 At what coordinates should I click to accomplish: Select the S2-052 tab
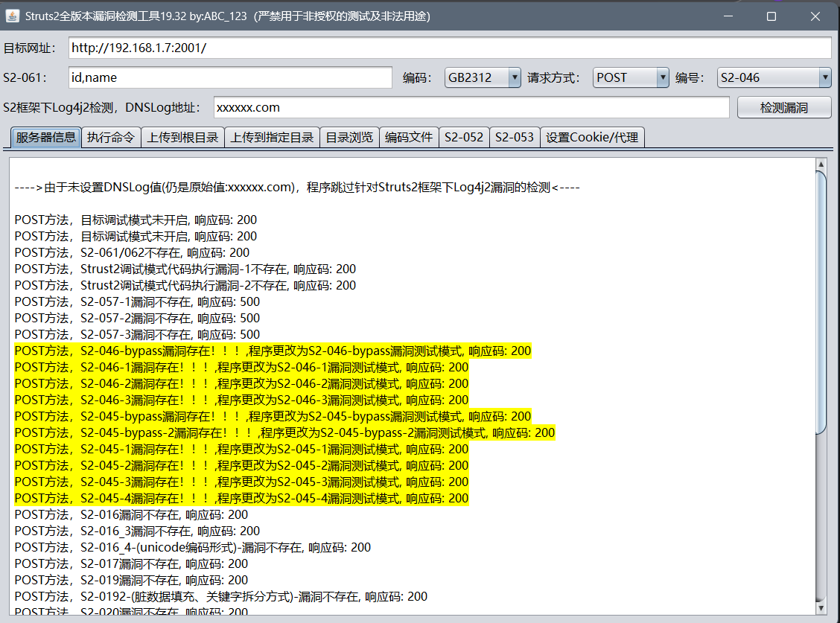point(464,138)
